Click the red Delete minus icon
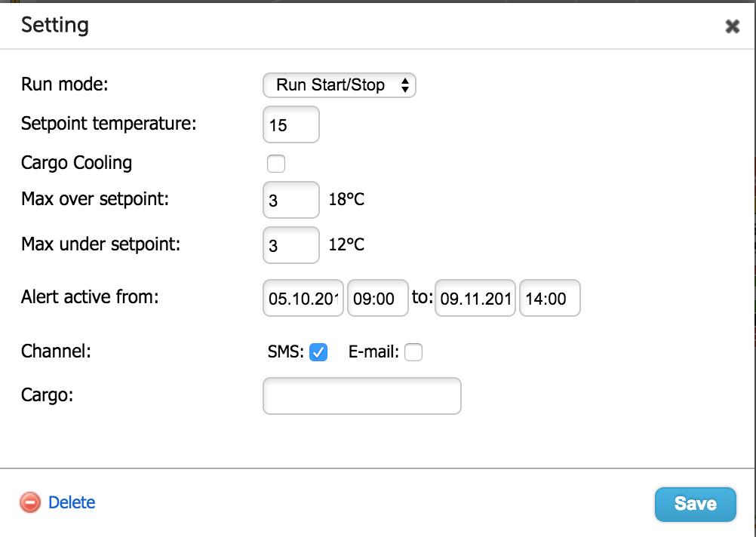Screen dimensions: 756x537 (x=29, y=502)
